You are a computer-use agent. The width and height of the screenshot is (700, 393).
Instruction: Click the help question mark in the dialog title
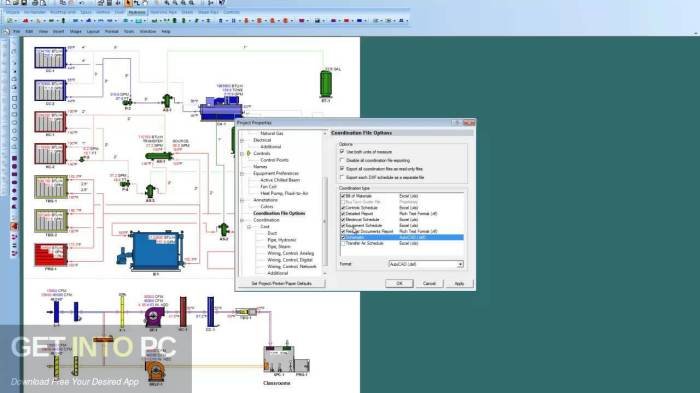[x=457, y=122]
